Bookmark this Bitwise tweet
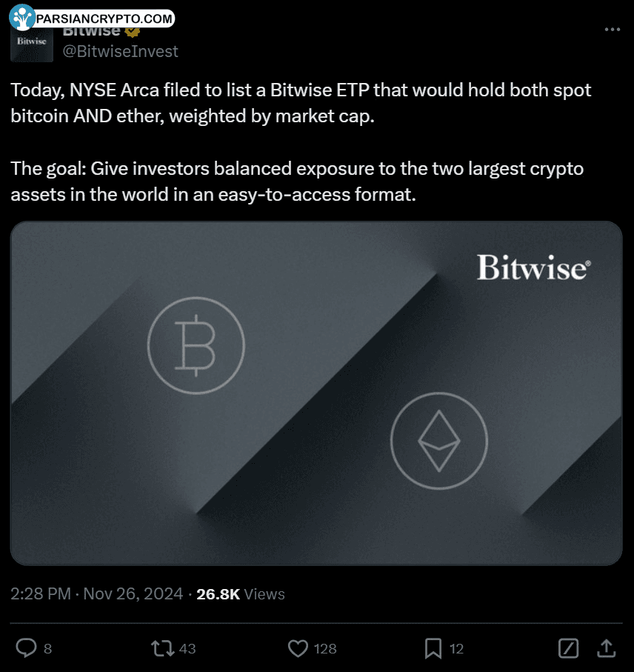The height and width of the screenshot is (672, 634). tap(433, 648)
